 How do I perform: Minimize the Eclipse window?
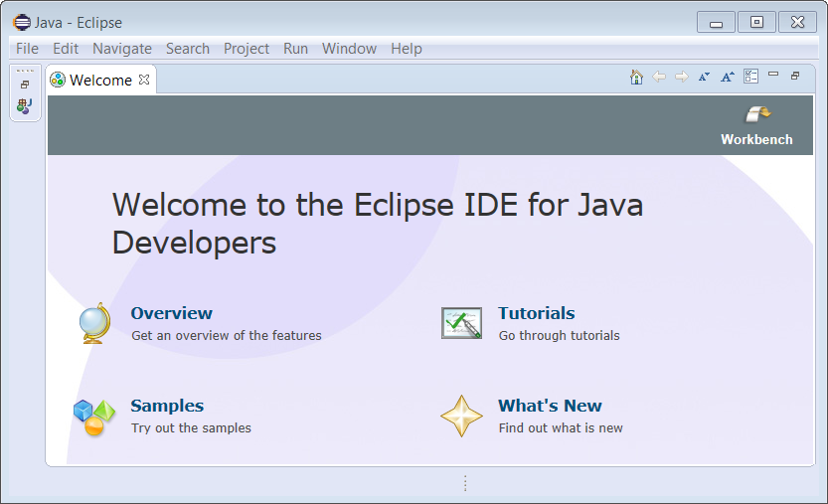tap(716, 22)
